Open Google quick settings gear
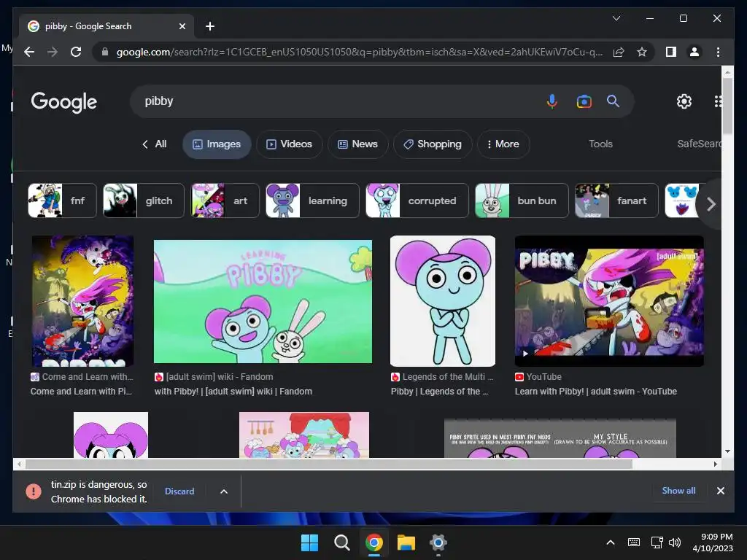 click(684, 101)
